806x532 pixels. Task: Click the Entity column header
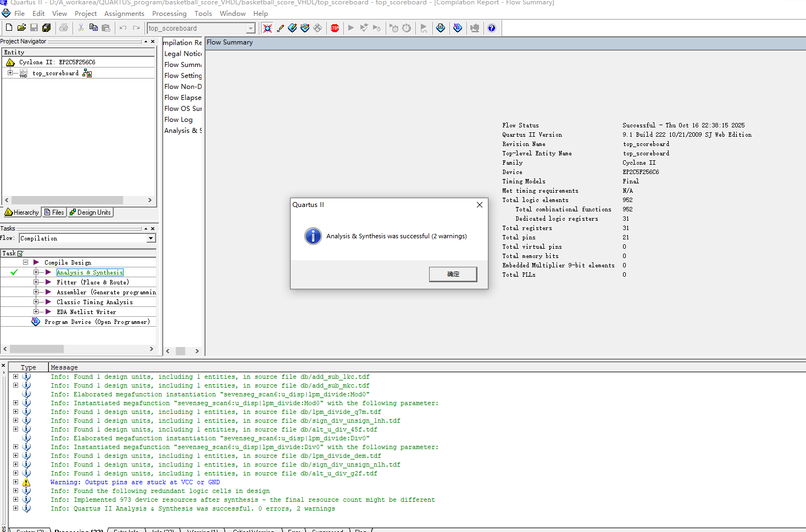[78, 52]
